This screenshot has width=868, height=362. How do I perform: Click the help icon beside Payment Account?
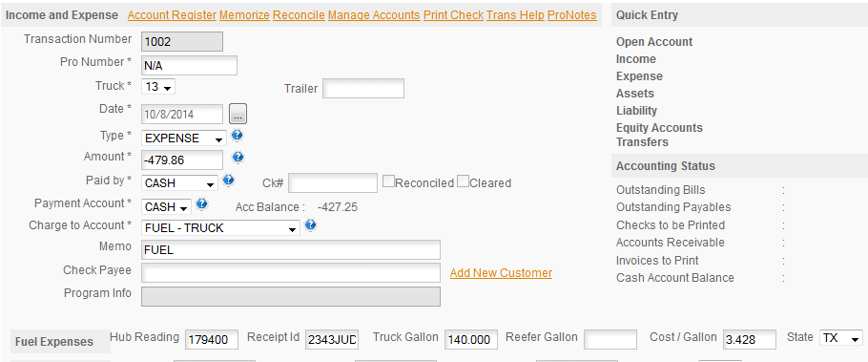pos(202,204)
